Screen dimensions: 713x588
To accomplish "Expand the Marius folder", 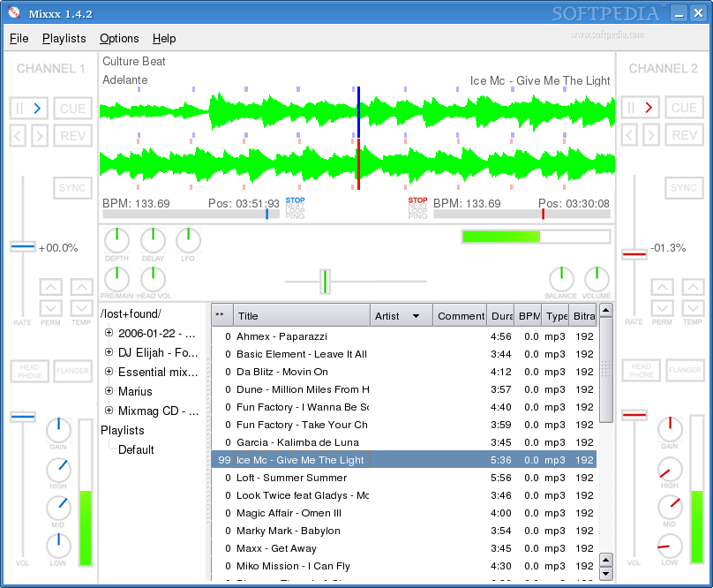I will 109,390.
